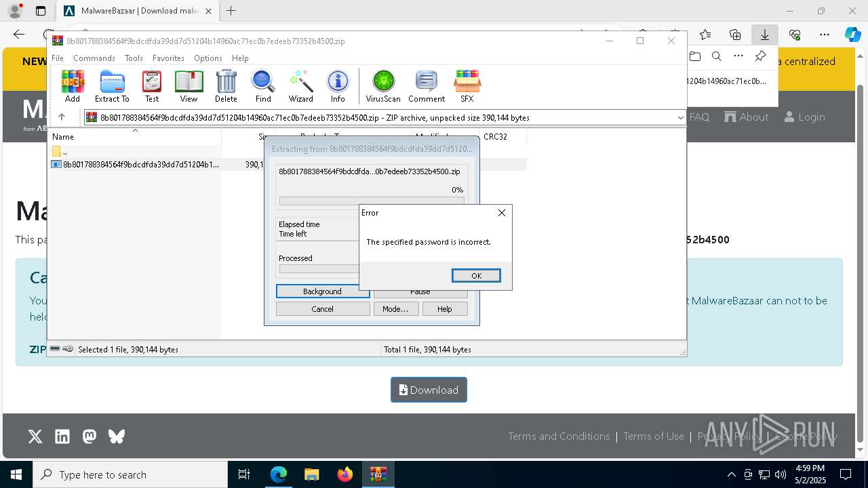The height and width of the screenshot is (488, 868).
Task: Open Firefox from the taskbar
Action: pyautogui.click(x=345, y=474)
